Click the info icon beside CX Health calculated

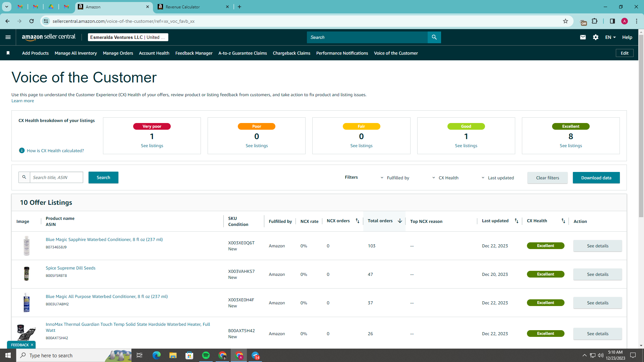(x=22, y=150)
